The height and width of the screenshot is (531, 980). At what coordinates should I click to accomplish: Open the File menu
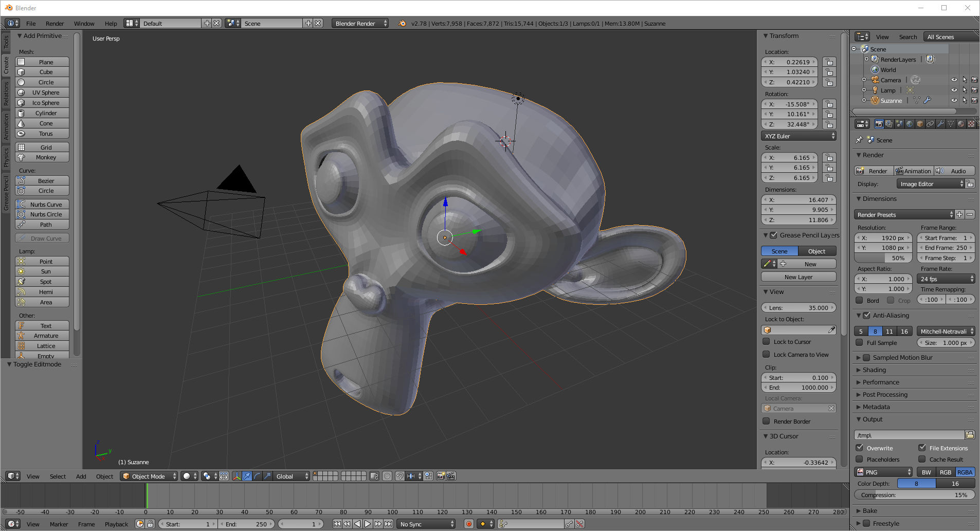click(x=31, y=24)
